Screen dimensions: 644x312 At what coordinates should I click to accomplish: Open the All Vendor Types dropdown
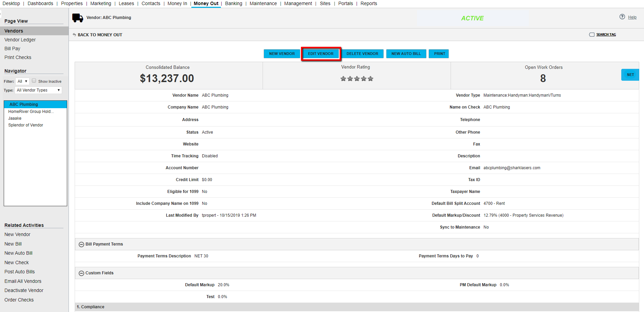coord(38,90)
